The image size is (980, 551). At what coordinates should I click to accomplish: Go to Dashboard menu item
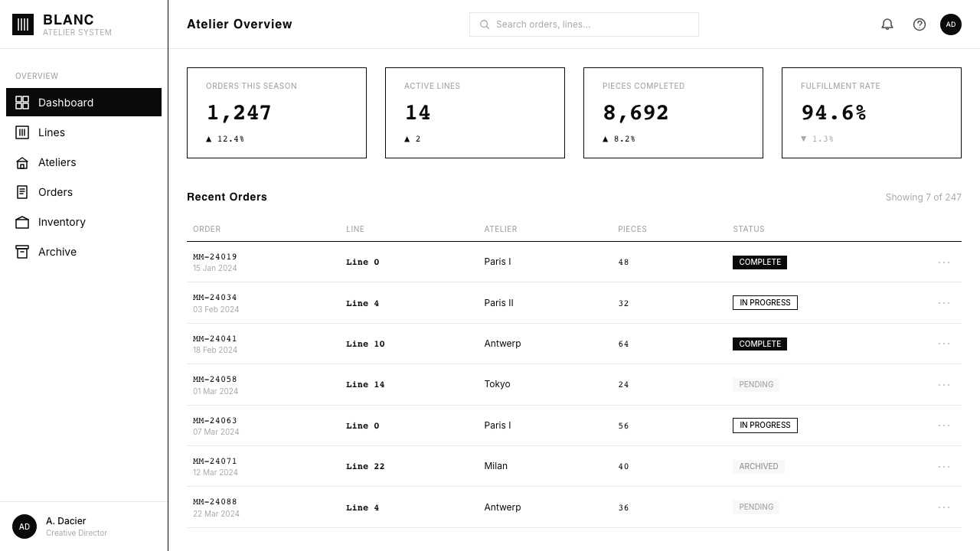click(x=83, y=103)
